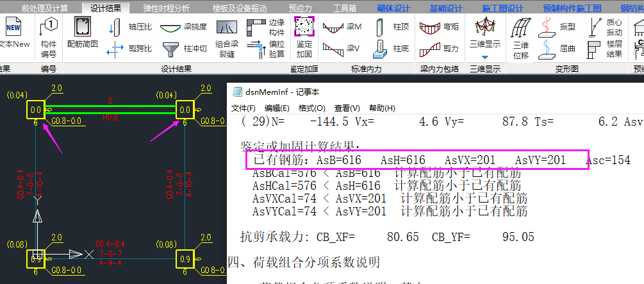Screen dimensions: 644x284
Task: Click the dsnMemInf Notepad title bar
Action: tap(435, 92)
